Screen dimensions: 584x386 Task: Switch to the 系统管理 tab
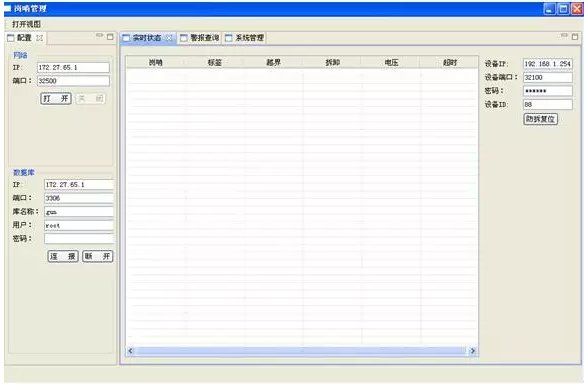click(244, 38)
